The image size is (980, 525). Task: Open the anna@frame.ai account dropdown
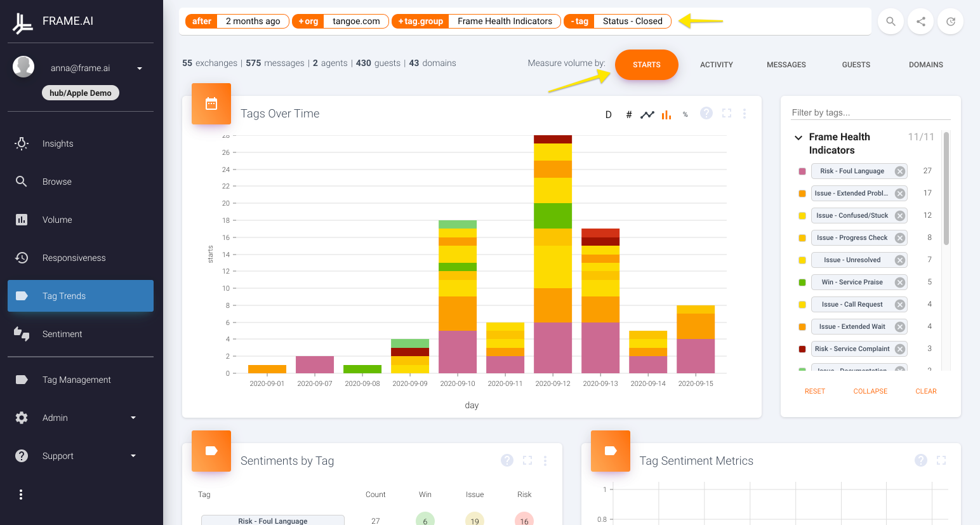[x=140, y=69]
